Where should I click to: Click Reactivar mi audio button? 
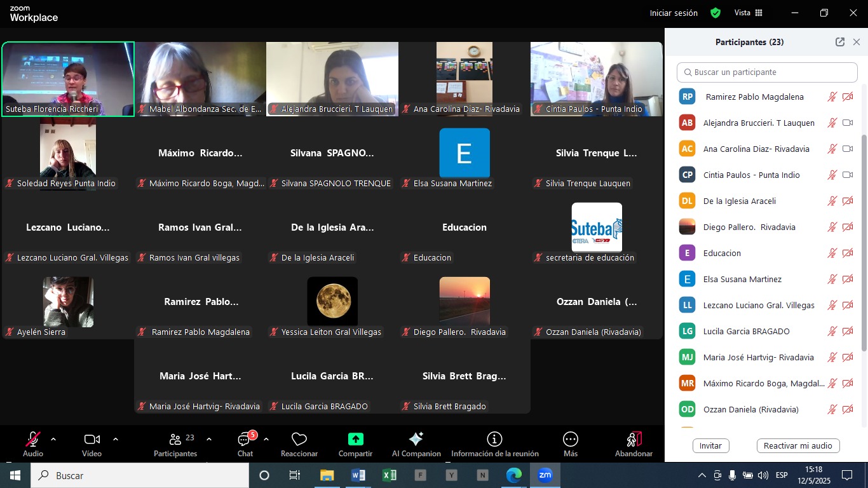(x=797, y=446)
